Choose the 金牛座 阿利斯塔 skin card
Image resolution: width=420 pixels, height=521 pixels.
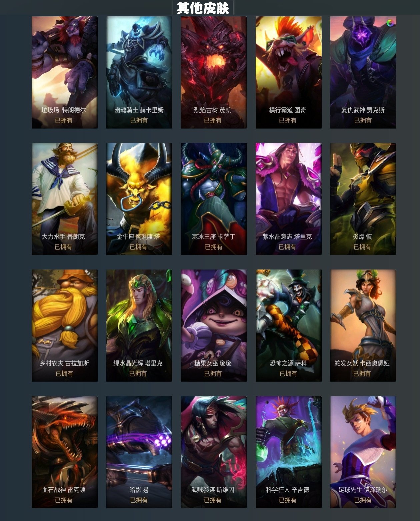point(139,199)
